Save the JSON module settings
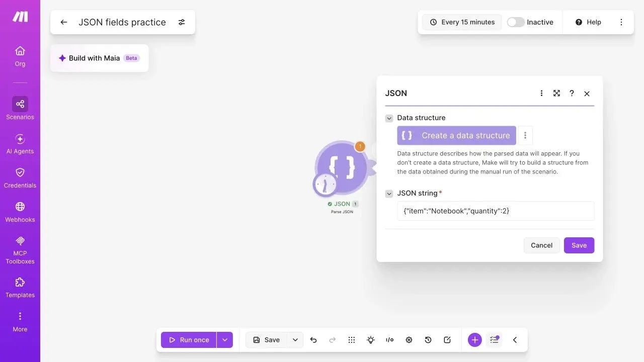This screenshot has width=644, height=362. tap(579, 245)
